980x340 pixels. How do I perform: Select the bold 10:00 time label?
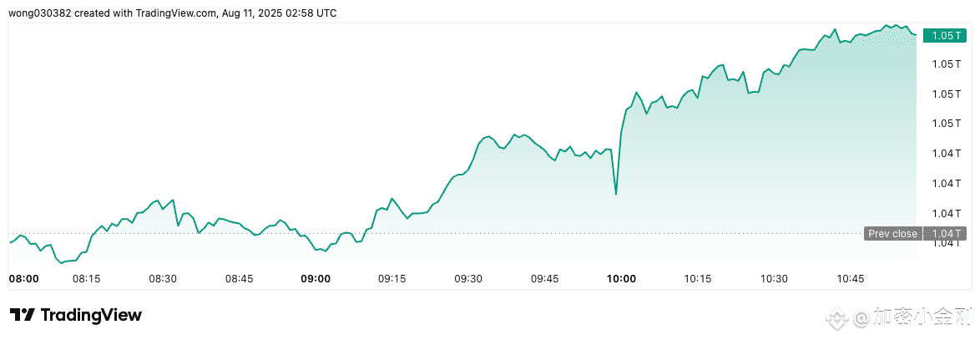click(x=620, y=279)
